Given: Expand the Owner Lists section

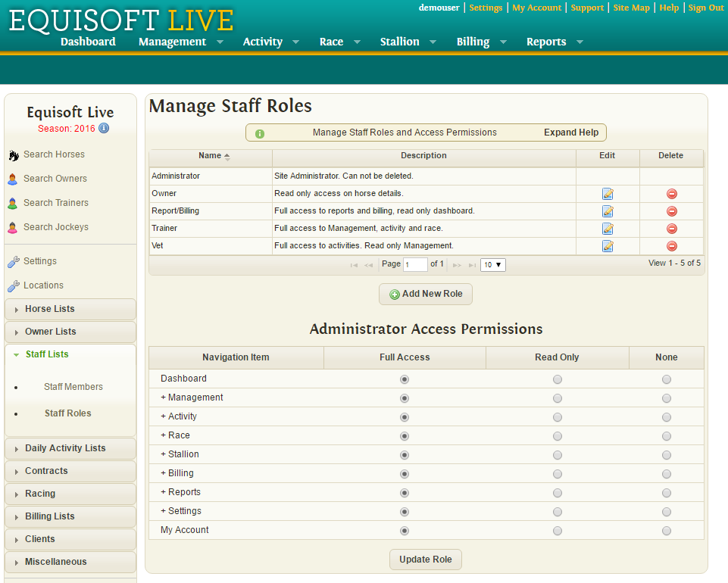Looking at the screenshot, I should [x=70, y=332].
